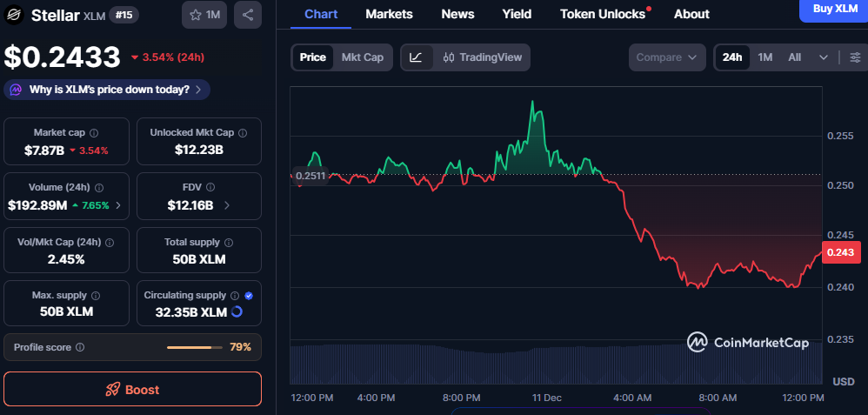The width and height of the screenshot is (868, 415).
Task: Show Unlocked Mkt Cap info icon
Action: (x=243, y=133)
